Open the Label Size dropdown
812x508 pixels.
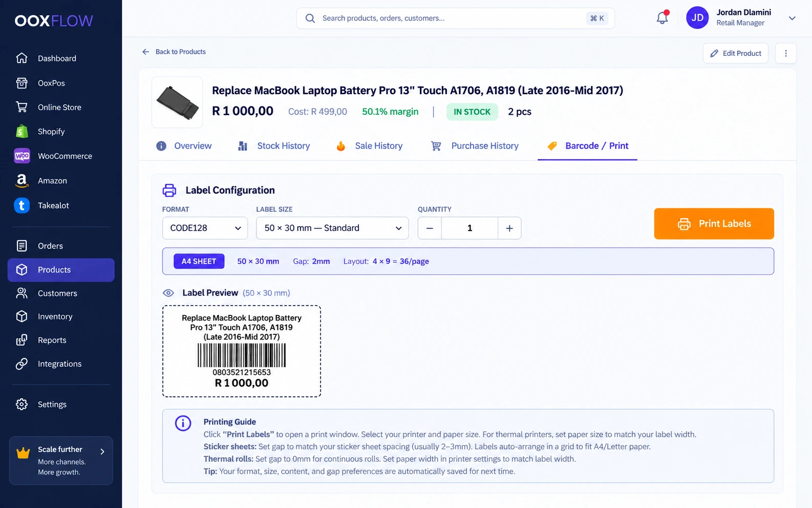tap(332, 228)
